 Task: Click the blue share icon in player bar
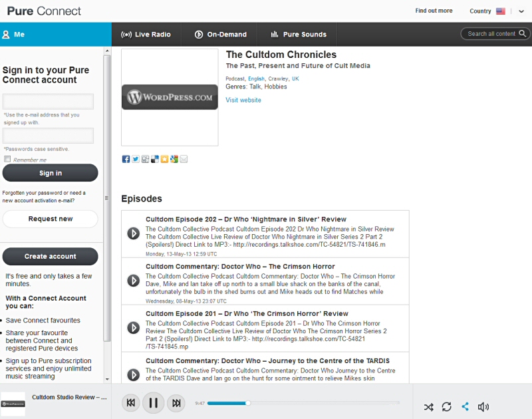[x=465, y=406]
